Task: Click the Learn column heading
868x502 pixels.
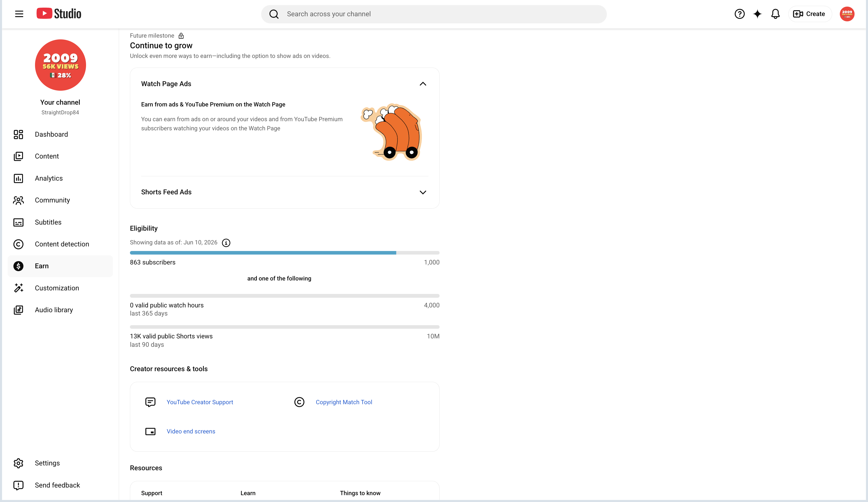Action: pos(248,493)
